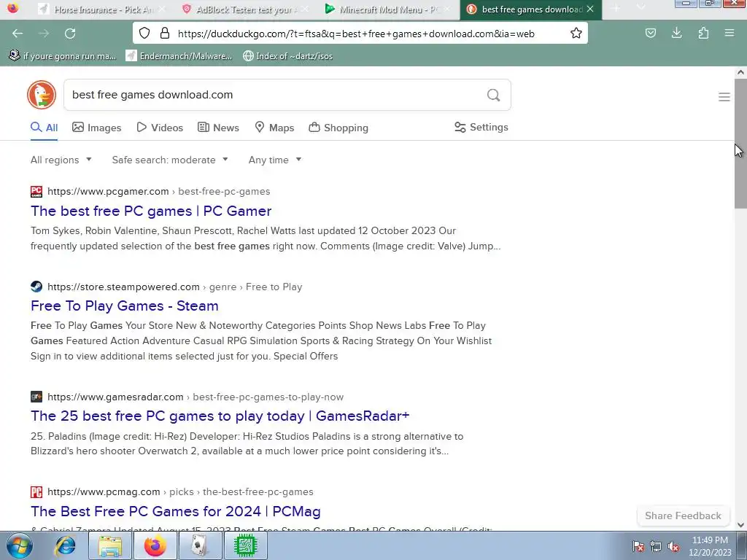Click the page scrollbar down arrow

[x=740, y=525]
